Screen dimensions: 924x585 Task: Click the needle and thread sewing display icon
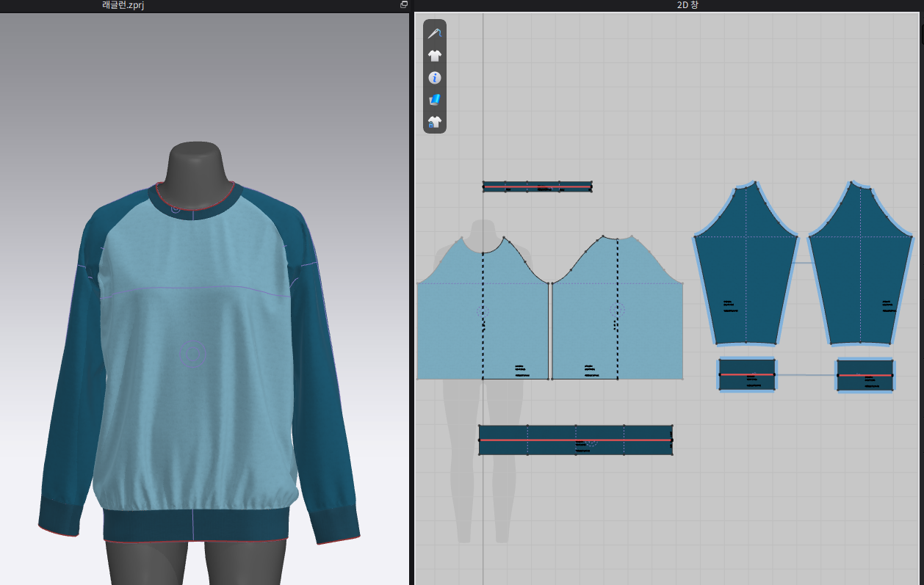click(435, 33)
